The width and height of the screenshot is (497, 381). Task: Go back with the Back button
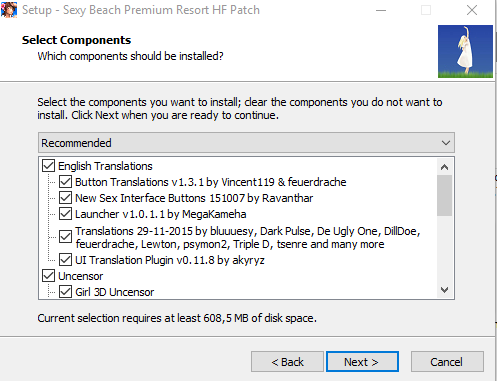pyautogui.click(x=287, y=362)
